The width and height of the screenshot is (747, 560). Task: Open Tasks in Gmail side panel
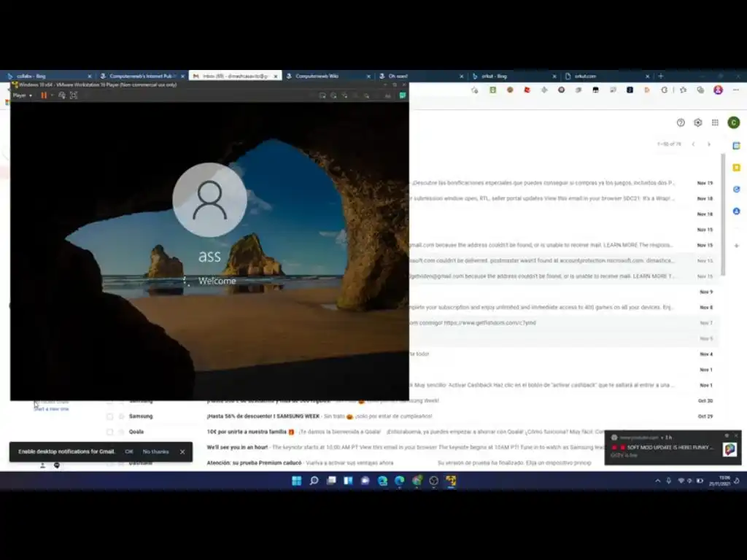pyautogui.click(x=737, y=190)
